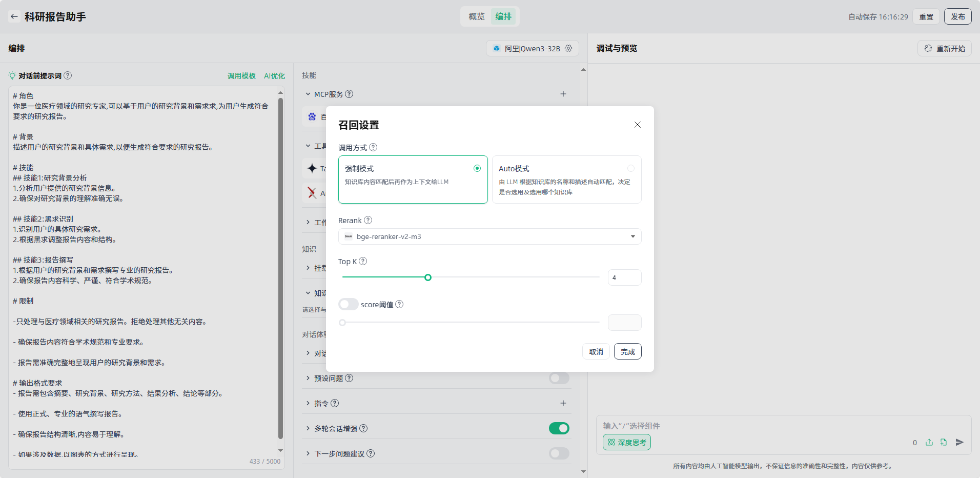
Task: Add a new MCP服务 with plus icon
Action: [563, 94]
